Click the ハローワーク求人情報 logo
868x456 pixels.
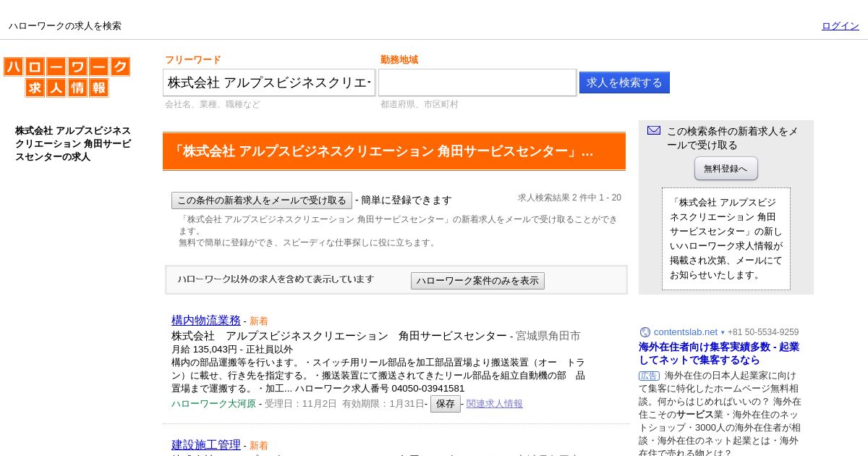pos(67,77)
